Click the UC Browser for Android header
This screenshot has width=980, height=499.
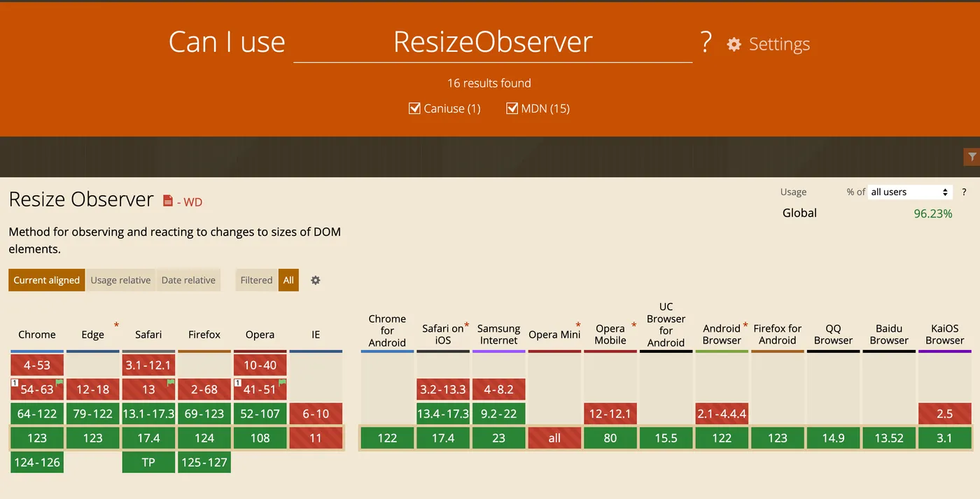click(x=666, y=325)
